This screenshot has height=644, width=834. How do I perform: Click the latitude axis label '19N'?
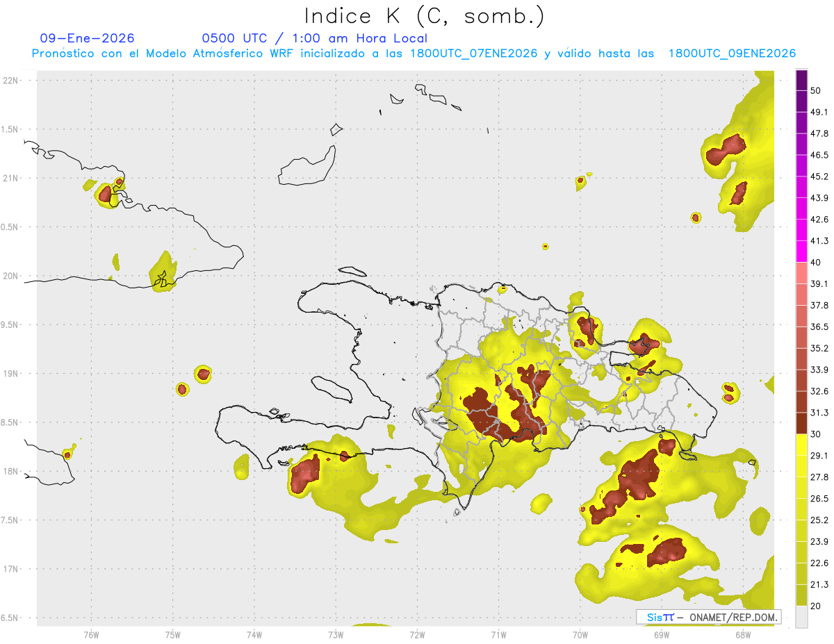point(12,373)
